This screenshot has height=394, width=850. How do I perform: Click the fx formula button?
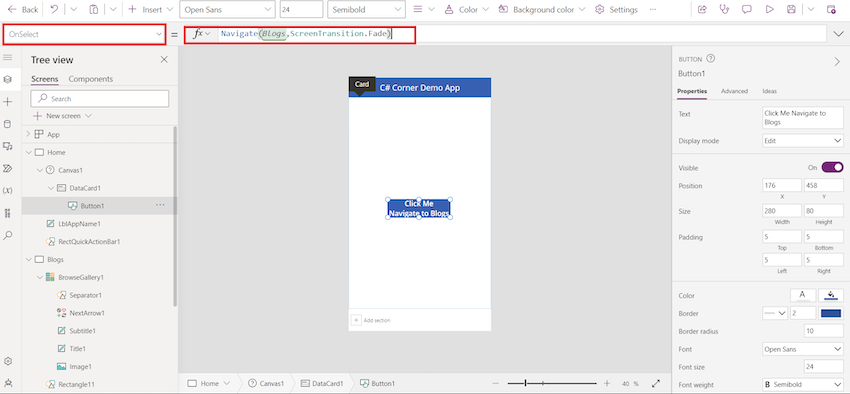[201, 34]
